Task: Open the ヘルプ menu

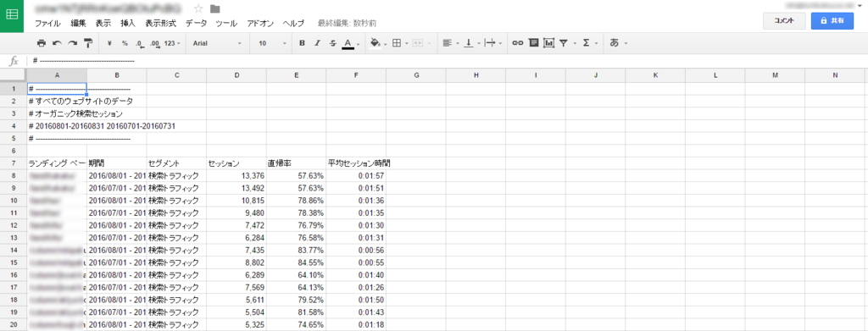Action: point(293,24)
